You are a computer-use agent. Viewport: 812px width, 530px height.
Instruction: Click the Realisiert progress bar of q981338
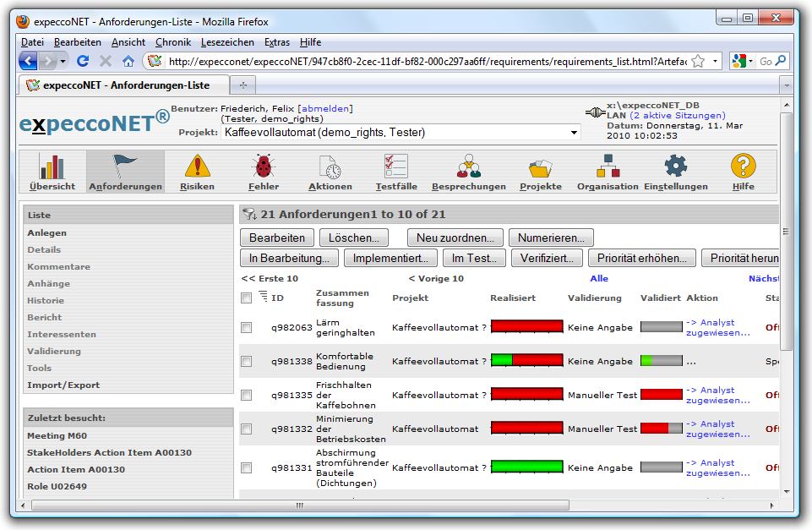click(527, 361)
